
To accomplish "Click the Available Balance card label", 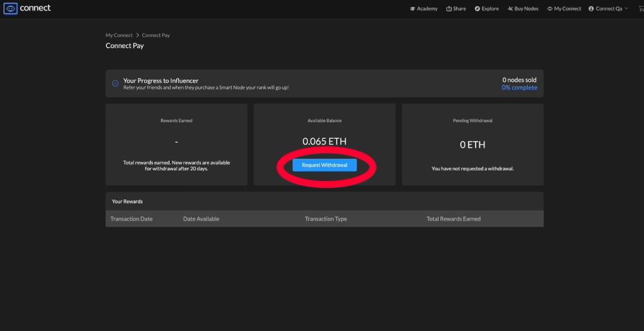I will coord(324,121).
